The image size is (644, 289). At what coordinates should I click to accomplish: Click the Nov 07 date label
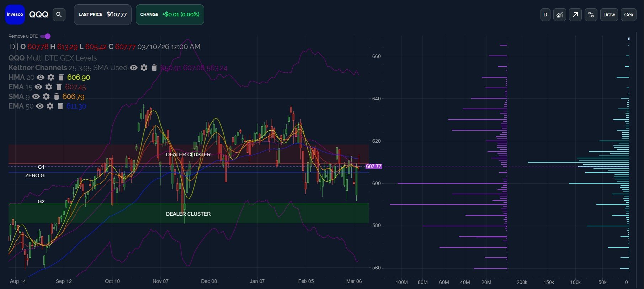[x=161, y=281]
